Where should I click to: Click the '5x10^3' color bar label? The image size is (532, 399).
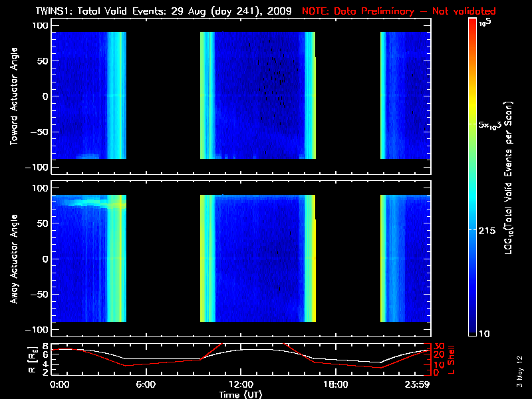489,125
